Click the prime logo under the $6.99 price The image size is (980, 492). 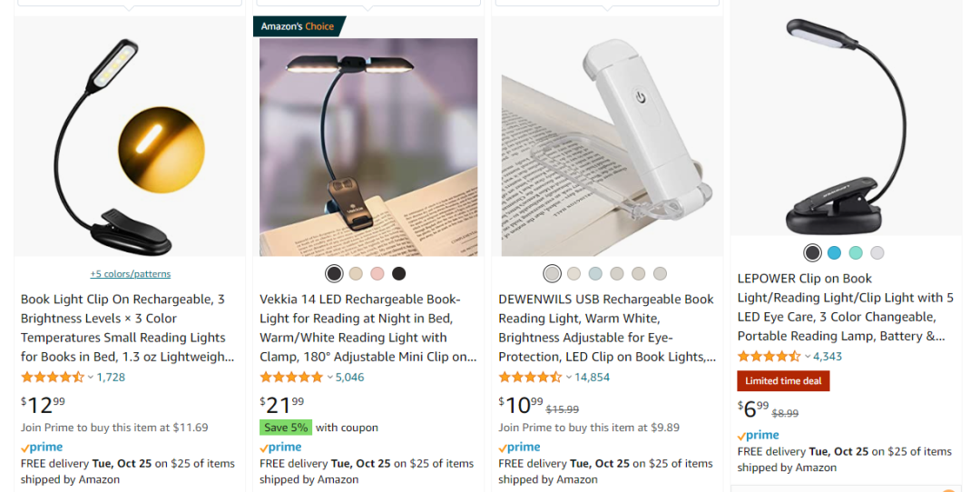click(759, 436)
